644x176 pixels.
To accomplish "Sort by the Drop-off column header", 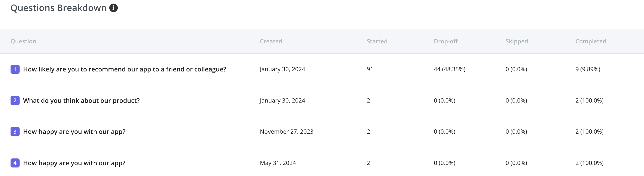I will click(446, 41).
